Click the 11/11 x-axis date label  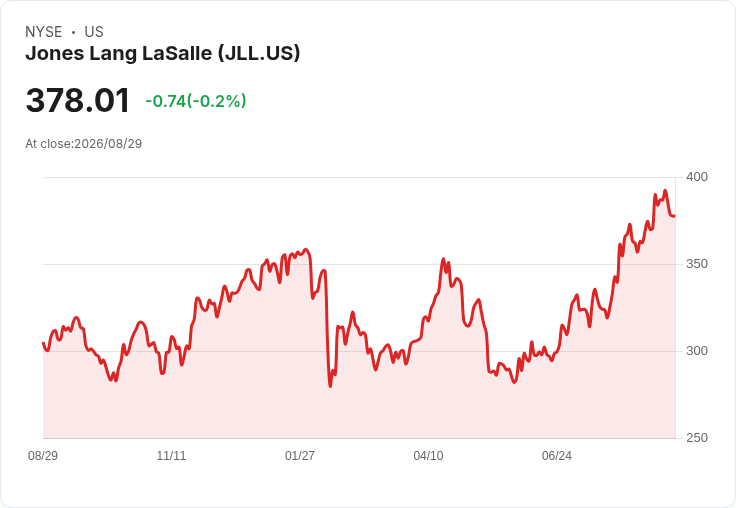tap(171, 455)
